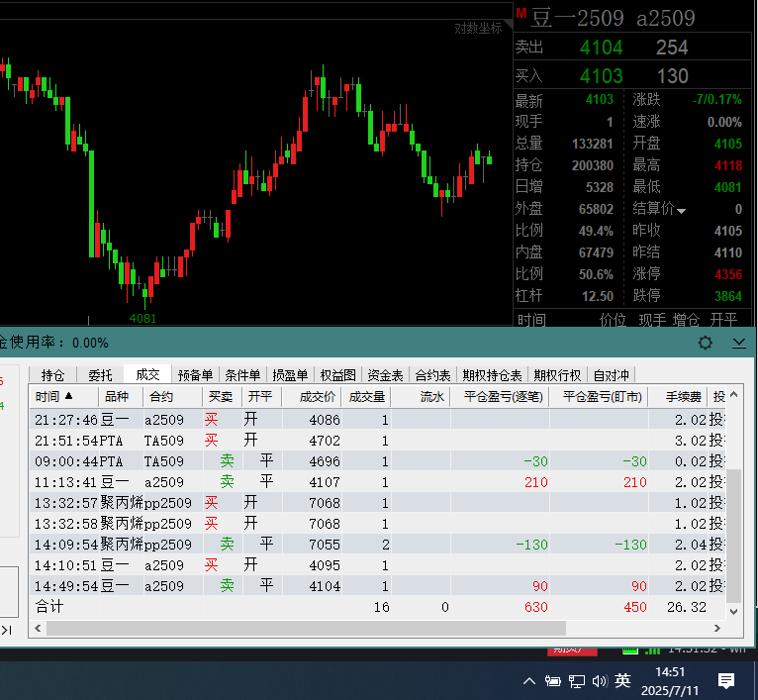This screenshot has height=700, width=758.
Task: Click the 涨停 value 4356
Action: 728,274
